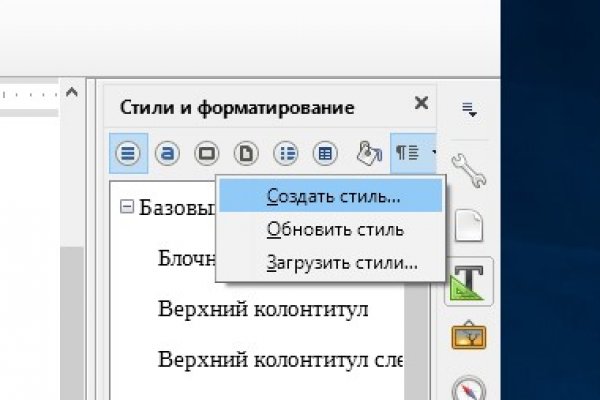The height and width of the screenshot is (400, 600).
Task: Click document scrollbar up arrow
Action: (72, 92)
